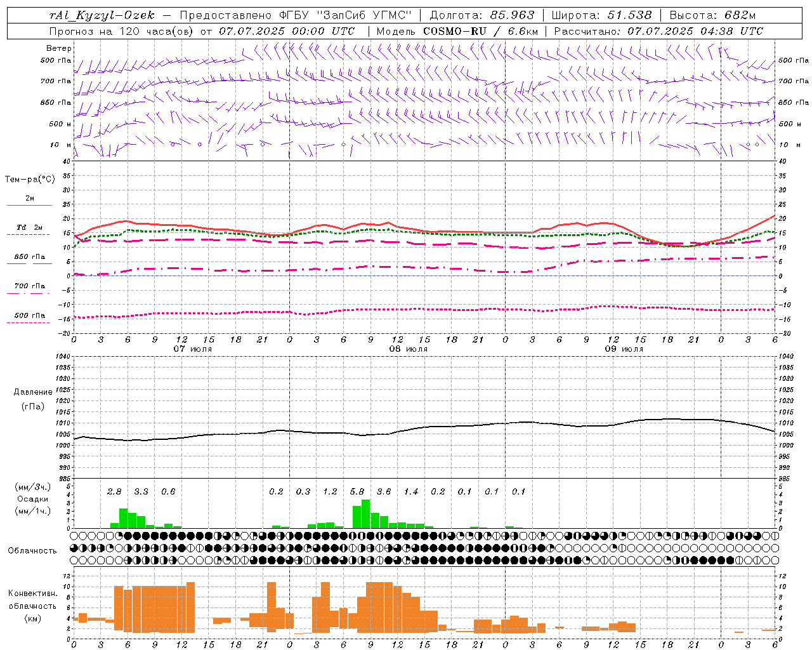Select the date label 08 июля
This screenshot has width=812, height=650.
[408, 349]
